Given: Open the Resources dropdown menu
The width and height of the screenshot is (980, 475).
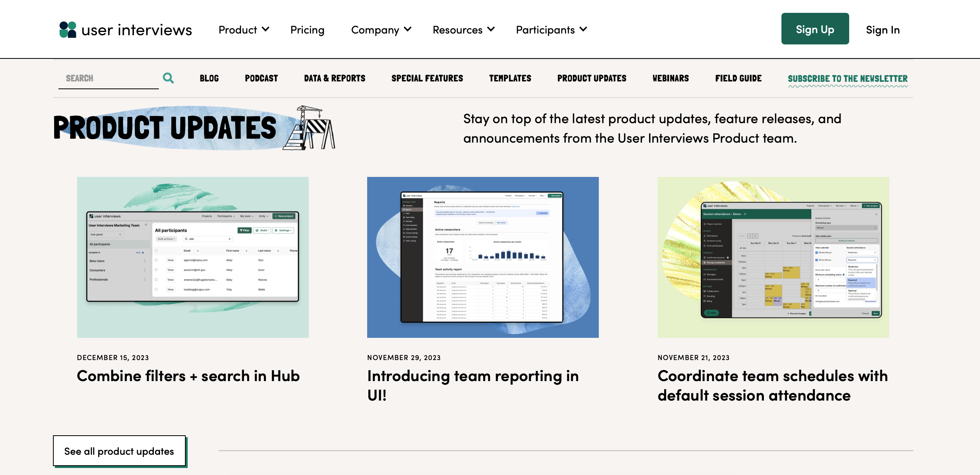Looking at the screenshot, I should 463,30.
